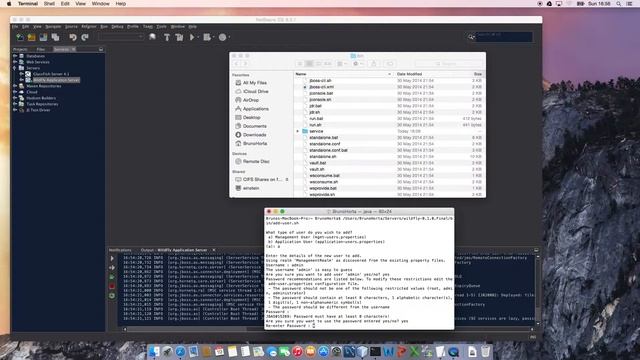Click the Debug Project icon in NetBeans

click(x=207, y=37)
